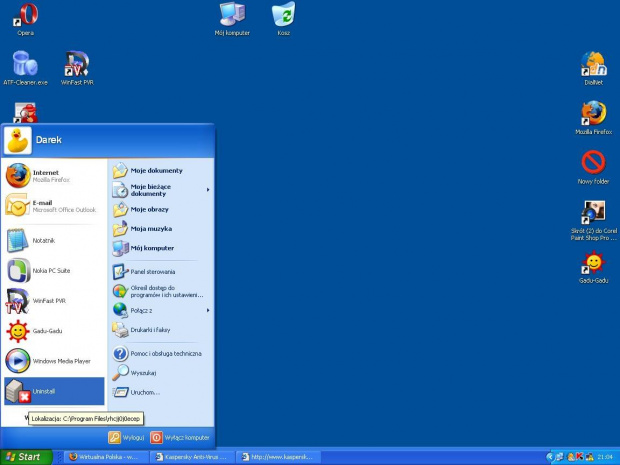Open the Nowy folder desktop icon
This screenshot has height=465, width=620.
pyautogui.click(x=594, y=167)
